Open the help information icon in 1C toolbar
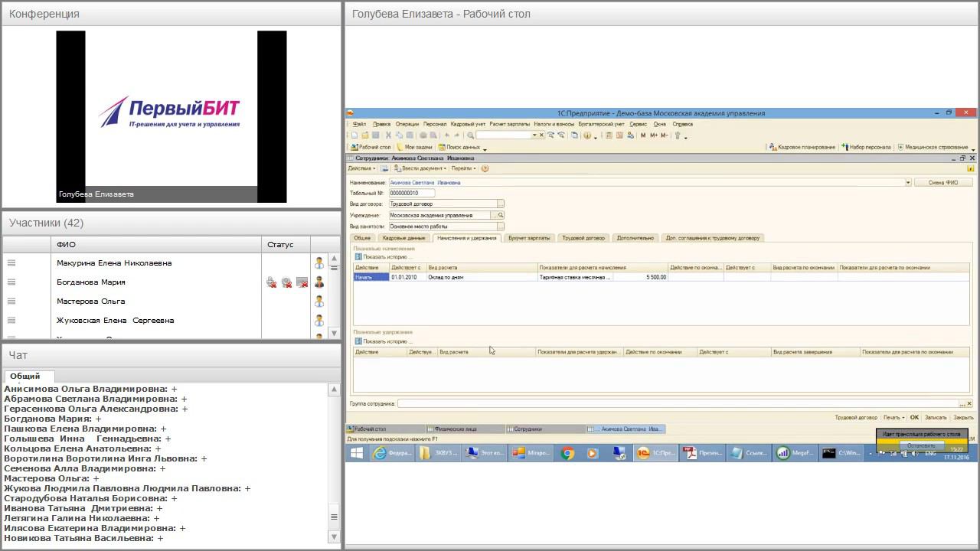The image size is (980, 551). point(587,135)
